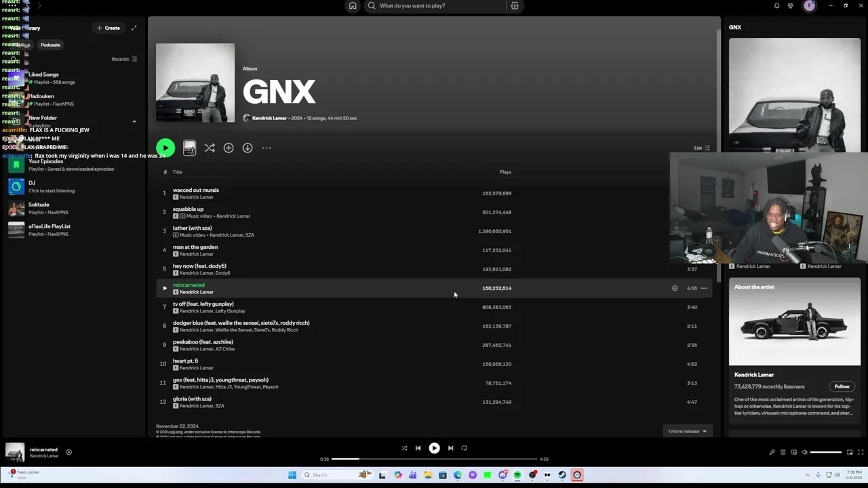Select the Podcasts filter chip

click(x=50, y=45)
